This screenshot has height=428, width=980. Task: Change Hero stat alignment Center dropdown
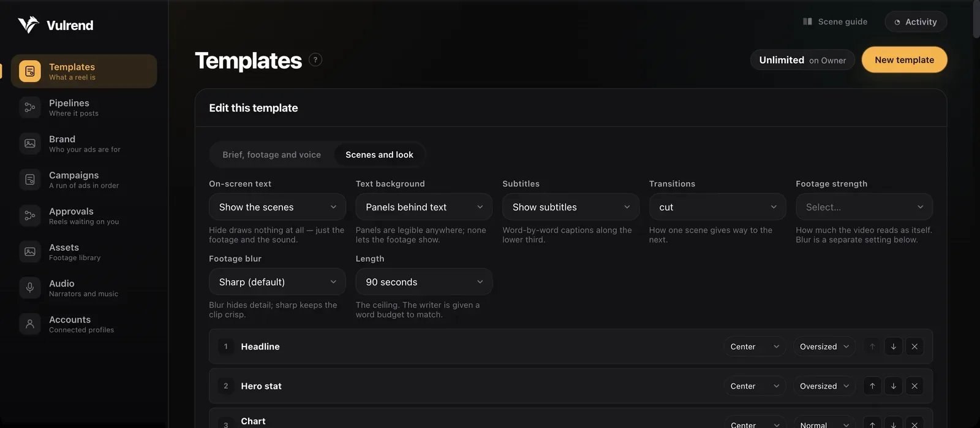tap(755, 386)
